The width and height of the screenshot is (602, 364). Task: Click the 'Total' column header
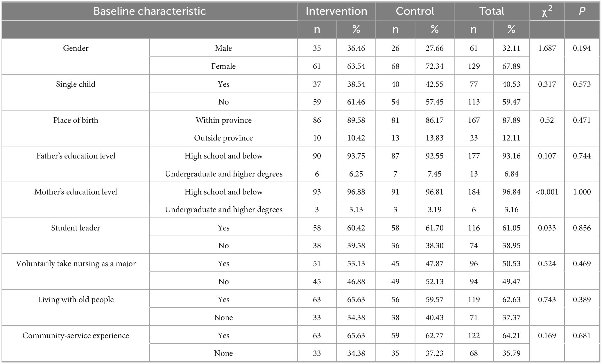click(x=492, y=11)
